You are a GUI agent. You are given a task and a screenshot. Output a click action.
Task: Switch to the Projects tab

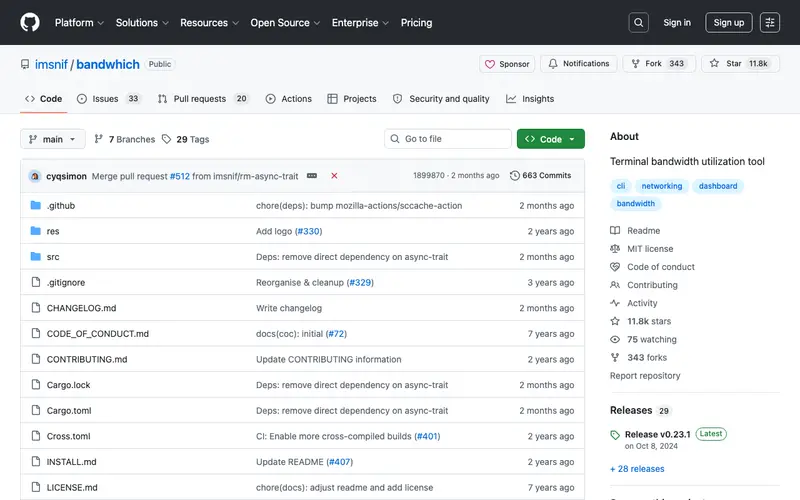click(x=352, y=98)
